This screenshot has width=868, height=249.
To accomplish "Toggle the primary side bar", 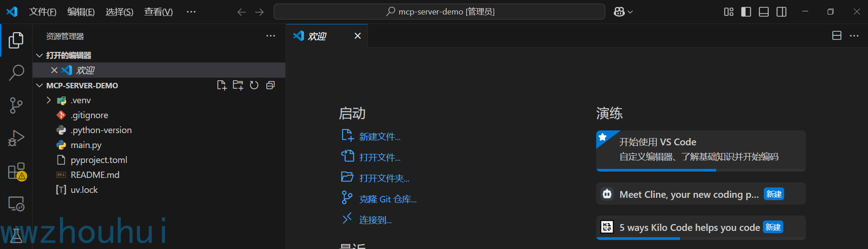I will pos(746,12).
